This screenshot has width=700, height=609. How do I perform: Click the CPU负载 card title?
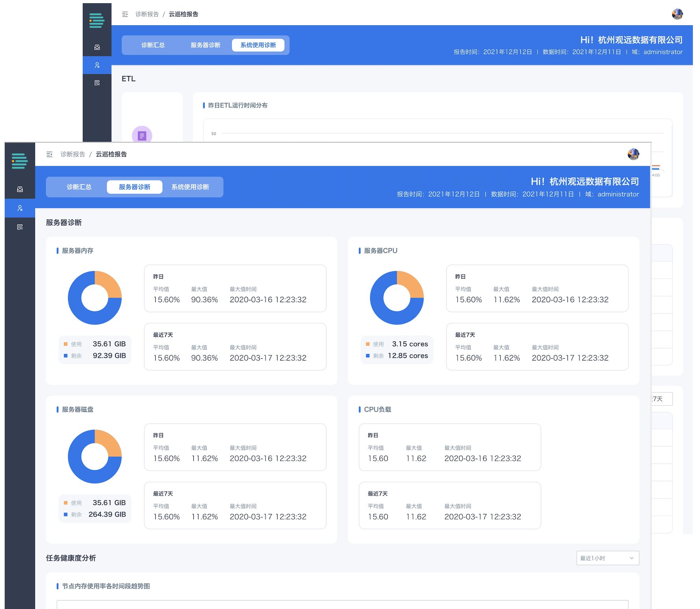point(378,409)
